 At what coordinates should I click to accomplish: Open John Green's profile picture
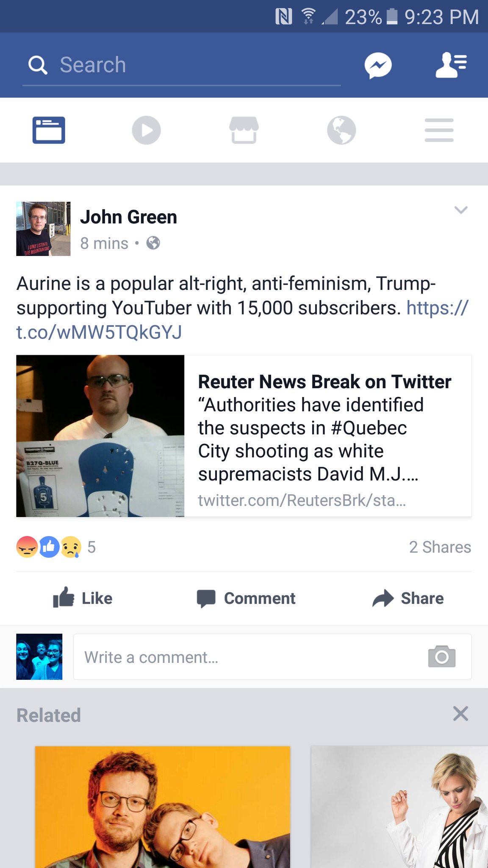coord(43,229)
